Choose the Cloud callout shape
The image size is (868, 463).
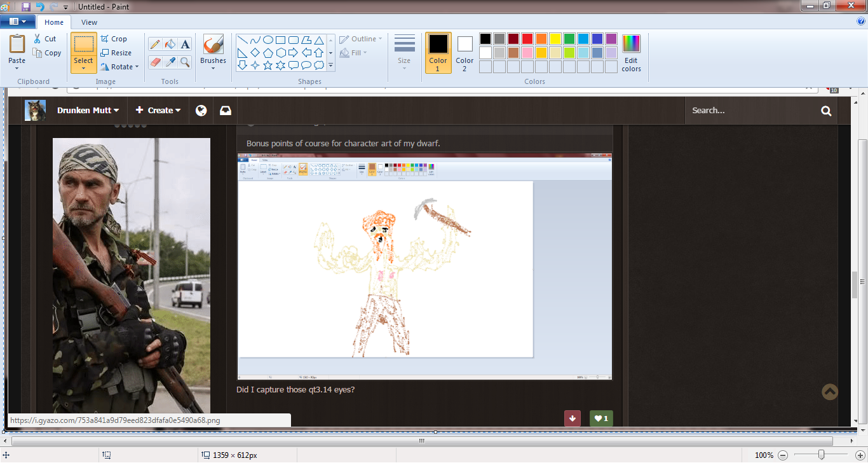pos(319,65)
